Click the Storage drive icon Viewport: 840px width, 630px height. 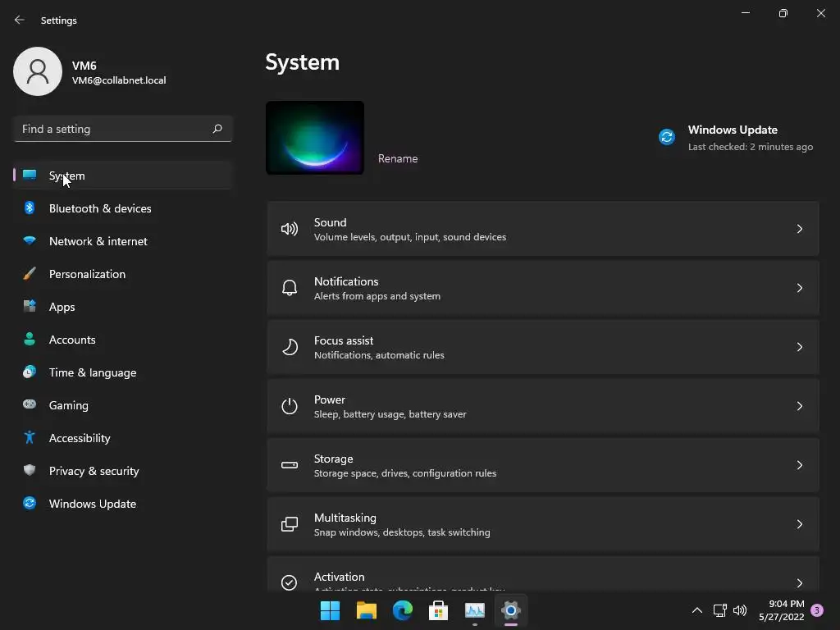[290, 465]
